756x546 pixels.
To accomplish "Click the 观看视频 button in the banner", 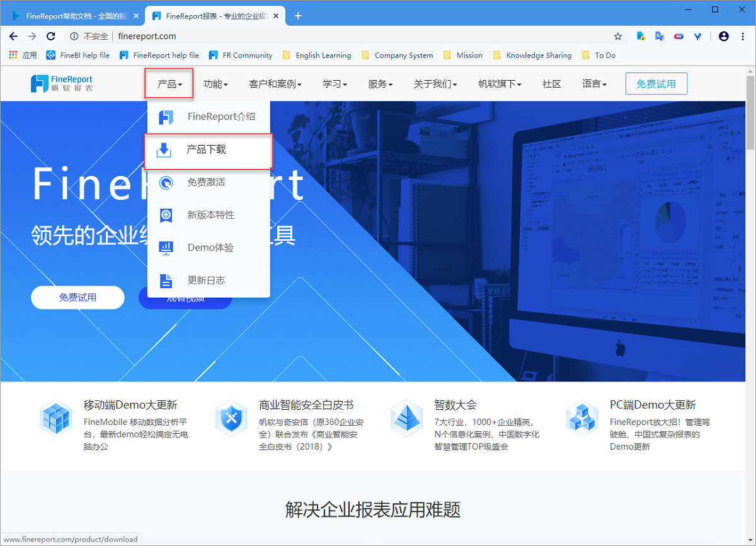I will point(185,298).
